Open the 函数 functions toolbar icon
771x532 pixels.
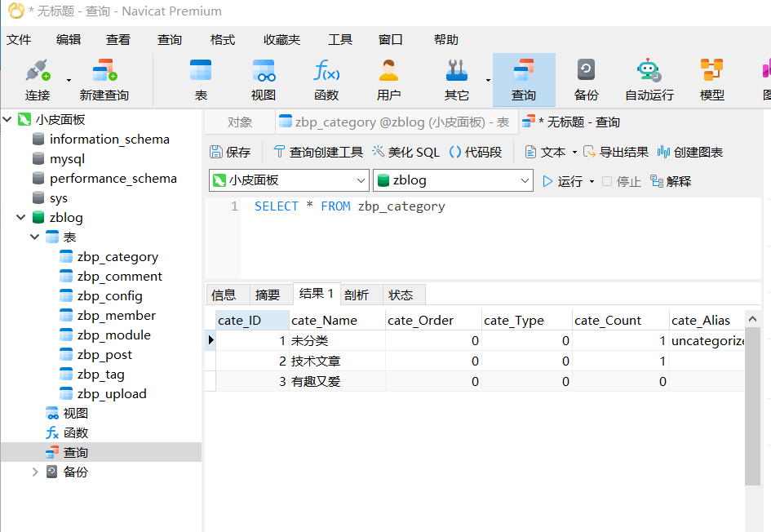[x=326, y=80]
